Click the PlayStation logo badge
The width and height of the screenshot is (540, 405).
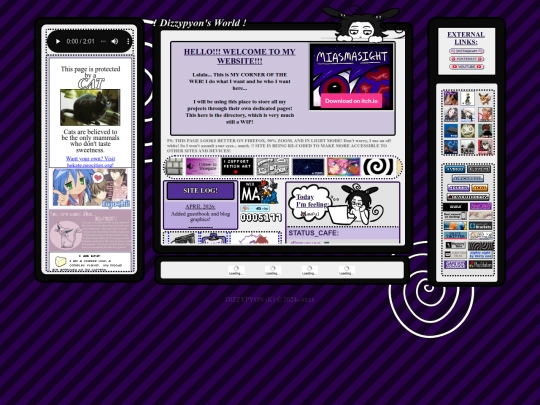coord(480,264)
